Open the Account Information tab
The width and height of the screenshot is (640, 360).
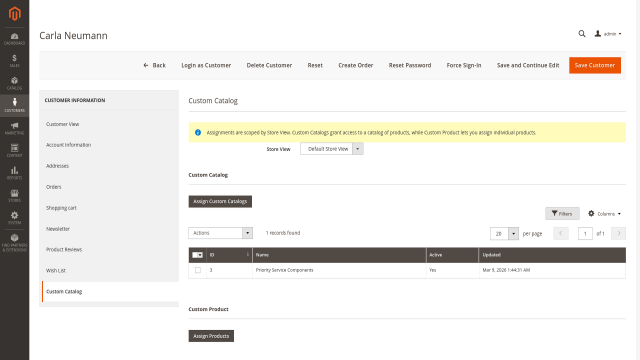pos(109,145)
